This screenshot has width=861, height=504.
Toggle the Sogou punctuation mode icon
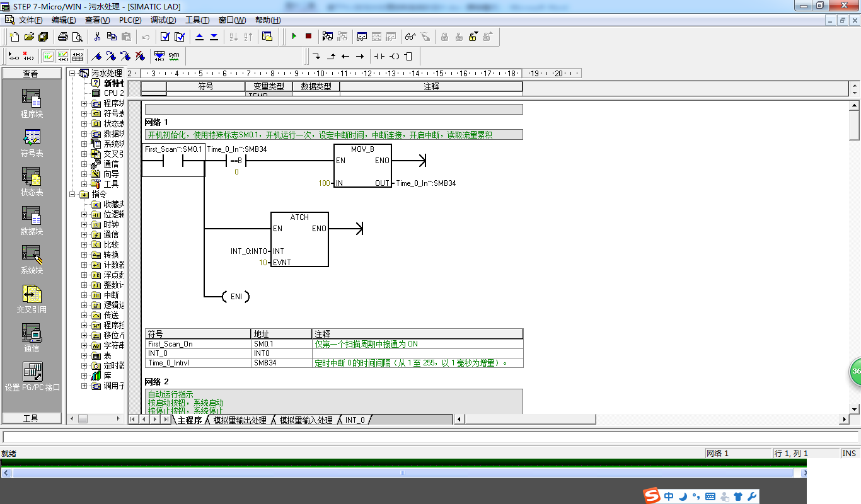tap(696, 496)
